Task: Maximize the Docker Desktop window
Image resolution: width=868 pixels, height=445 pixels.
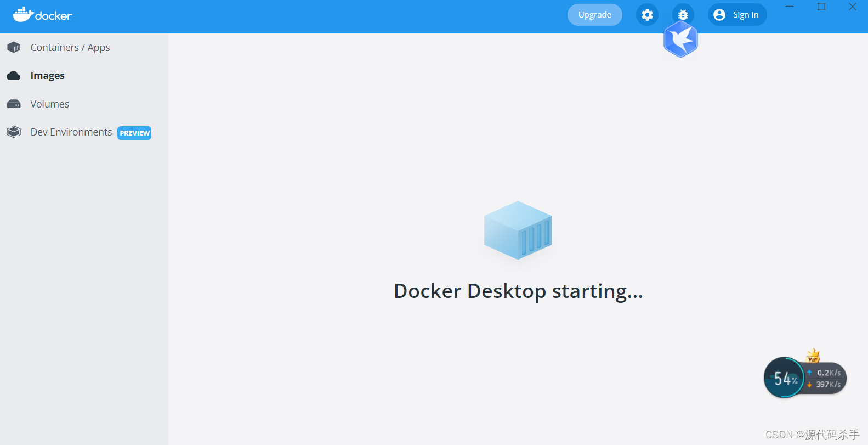Action: tap(821, 7)
